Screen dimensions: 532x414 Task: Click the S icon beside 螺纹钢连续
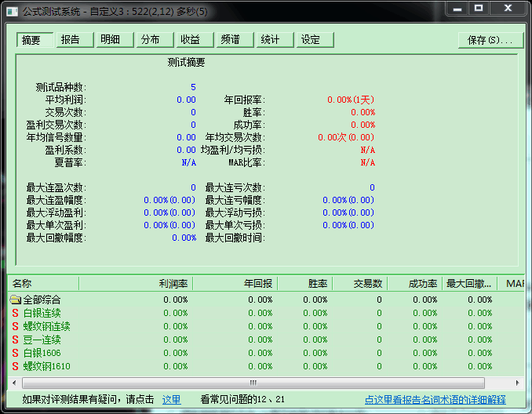15,326
